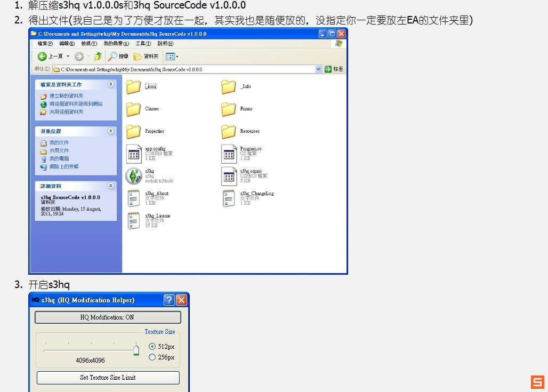Click the 建立新的資料夾 link
548x392 pixels.
tap(66, 96)
